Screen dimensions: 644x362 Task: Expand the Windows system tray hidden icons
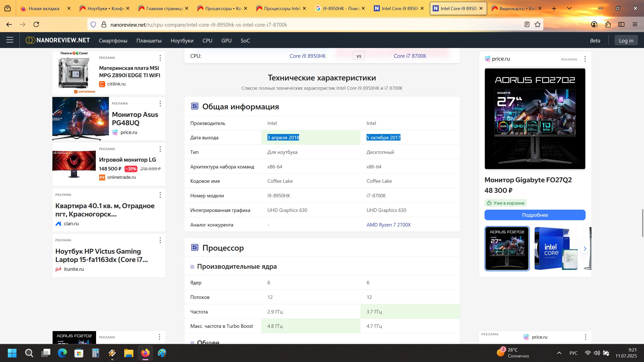point(559,353)
